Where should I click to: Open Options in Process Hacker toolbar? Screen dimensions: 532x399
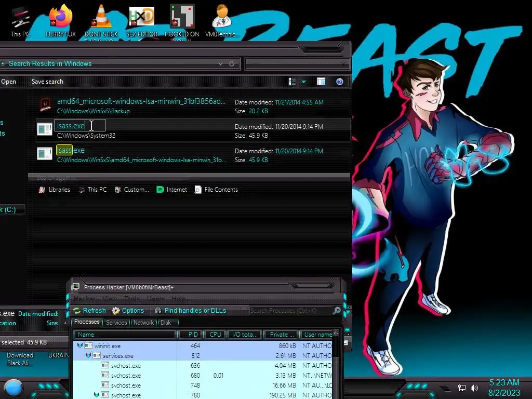coord(128,311)
